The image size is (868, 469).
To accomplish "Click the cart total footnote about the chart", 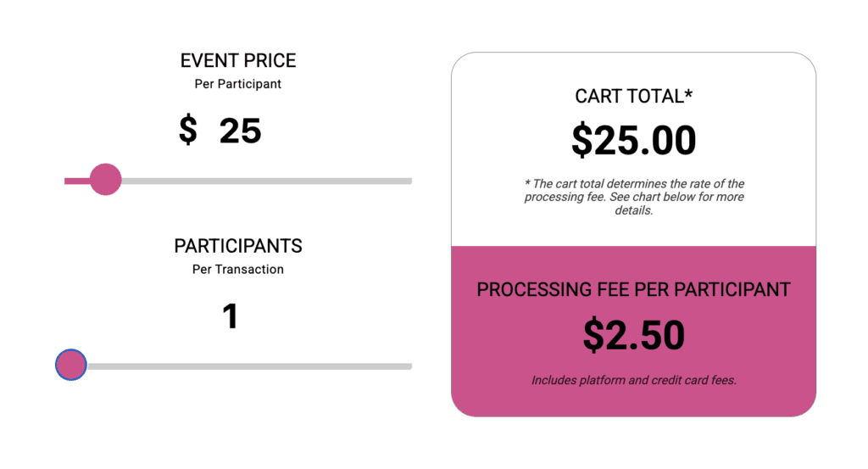I will 633,197.
